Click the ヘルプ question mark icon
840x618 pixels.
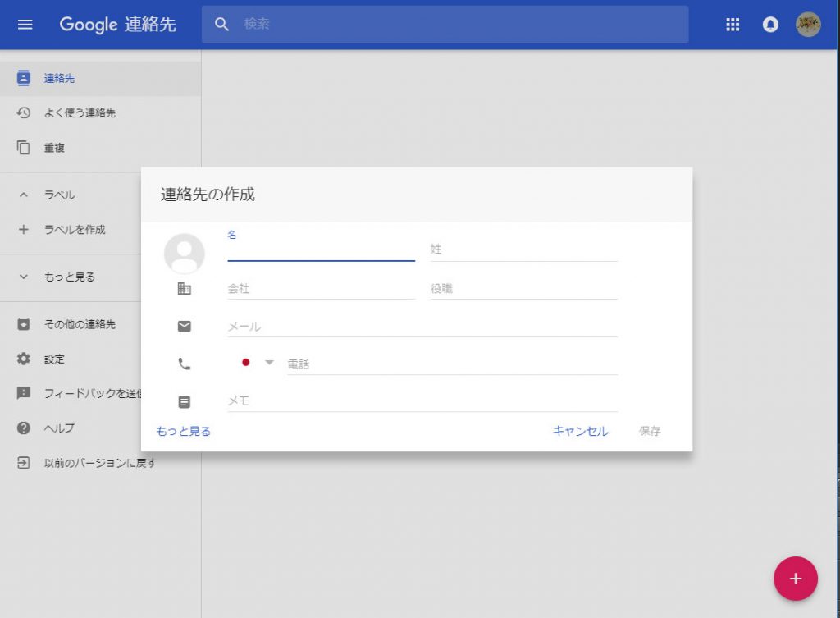[x=24, y=428]
